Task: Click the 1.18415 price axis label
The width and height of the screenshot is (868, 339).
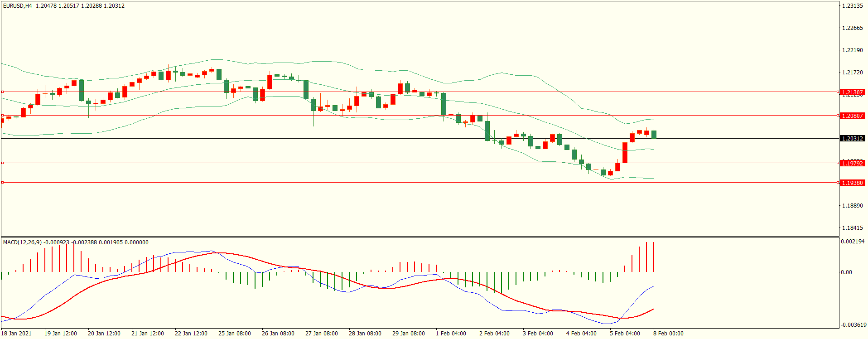Action: tap(852, 228)
